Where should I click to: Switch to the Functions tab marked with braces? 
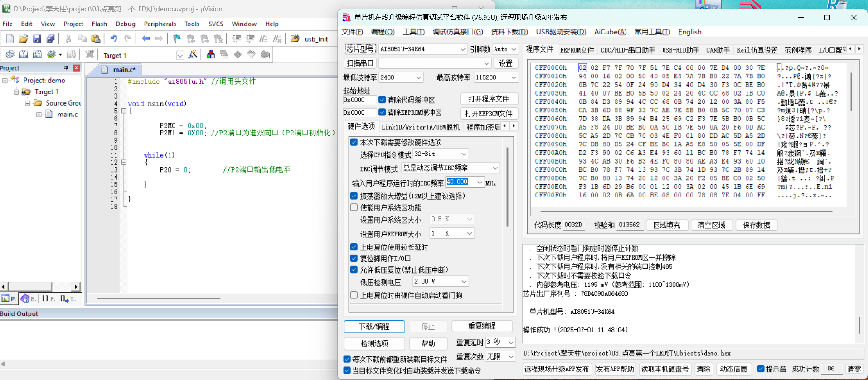(48, 298)
